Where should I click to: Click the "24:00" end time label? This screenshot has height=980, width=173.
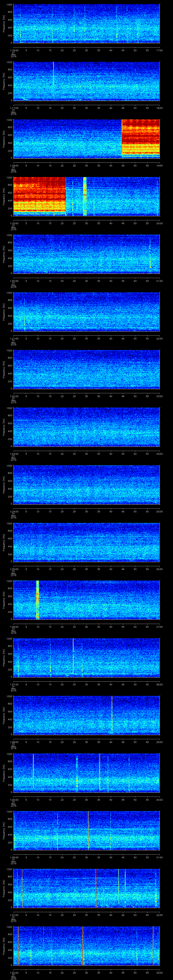[159, 454]
